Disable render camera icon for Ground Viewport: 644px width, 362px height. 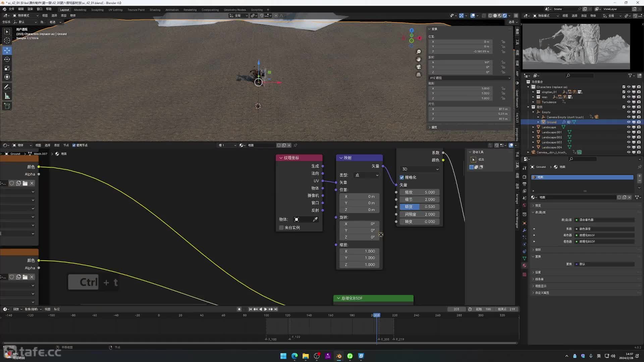tap(639, 122)
